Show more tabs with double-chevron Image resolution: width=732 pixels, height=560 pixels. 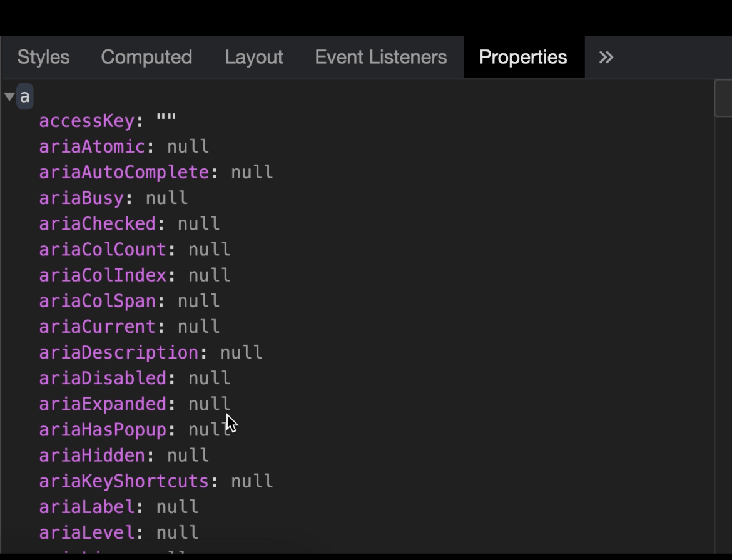coord(606,58)
